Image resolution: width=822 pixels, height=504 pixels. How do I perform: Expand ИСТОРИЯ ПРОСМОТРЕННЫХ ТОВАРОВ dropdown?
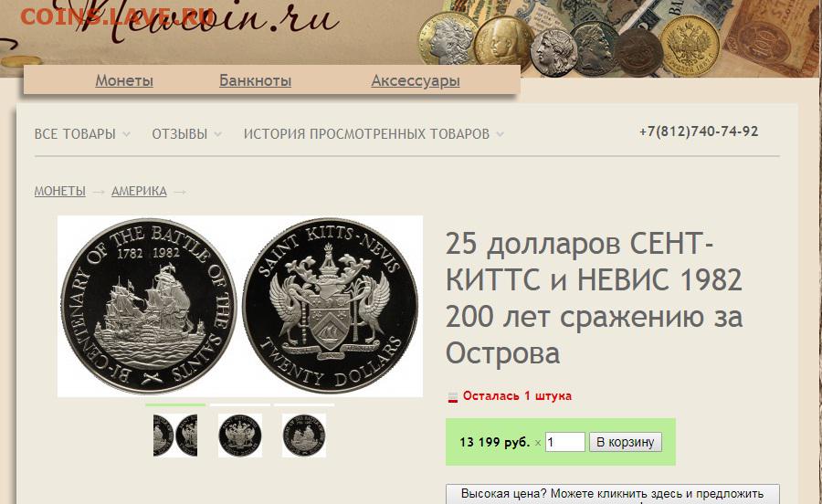374,134
